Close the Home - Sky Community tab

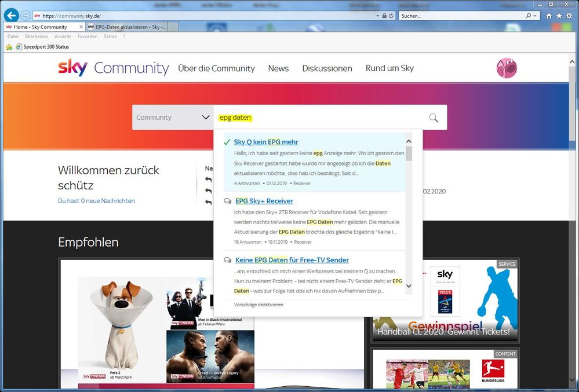[81, 27]
